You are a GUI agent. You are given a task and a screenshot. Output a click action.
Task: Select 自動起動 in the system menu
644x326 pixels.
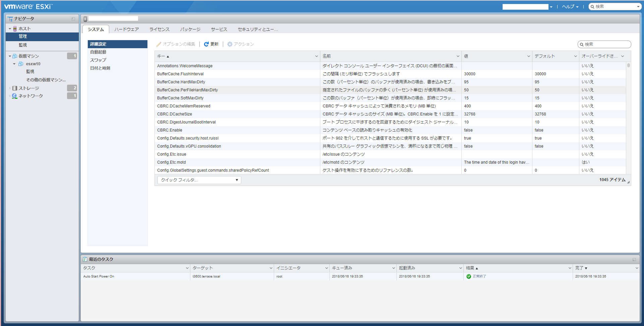[118, 52]
